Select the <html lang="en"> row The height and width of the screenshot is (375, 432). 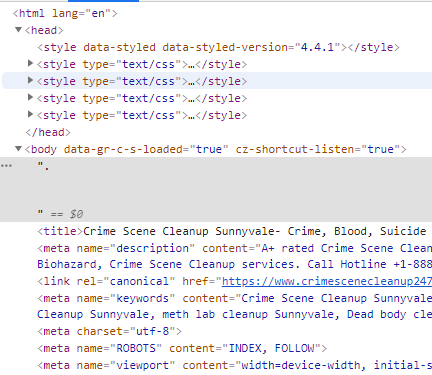tap(65, 13)
